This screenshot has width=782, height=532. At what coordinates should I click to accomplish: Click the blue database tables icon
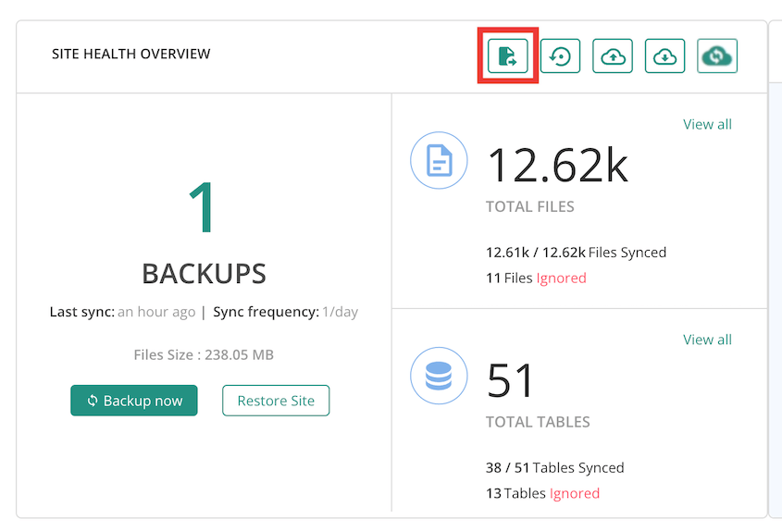[x=439, y=376]
